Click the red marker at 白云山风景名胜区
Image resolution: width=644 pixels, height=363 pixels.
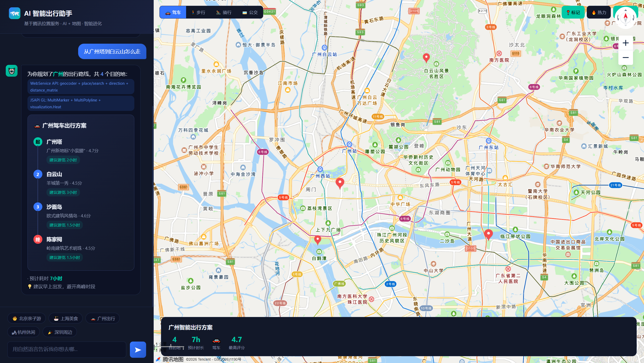click(426, 58)
